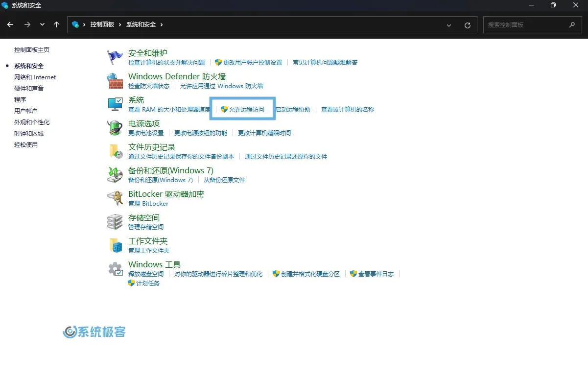Select 网络和 Internet in the sidebar
This screenshot has height=377, width=588.
[34, 77]
